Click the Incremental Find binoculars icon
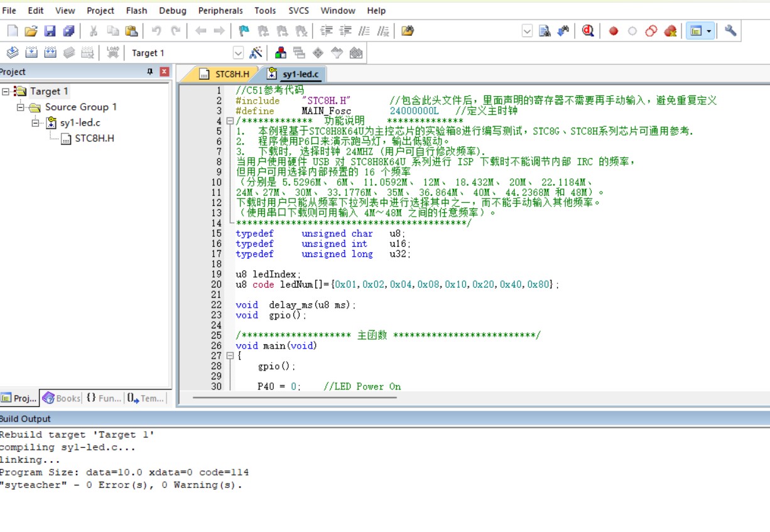The width and height of the screenshot is (770, 532). tap(563, 31)
